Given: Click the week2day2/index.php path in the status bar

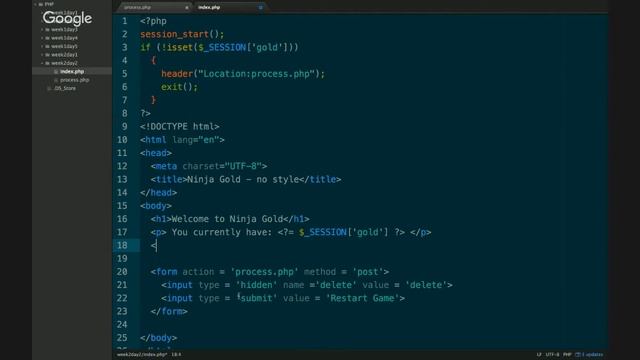Looking at the screenshot, I should (x=142, y=354).
